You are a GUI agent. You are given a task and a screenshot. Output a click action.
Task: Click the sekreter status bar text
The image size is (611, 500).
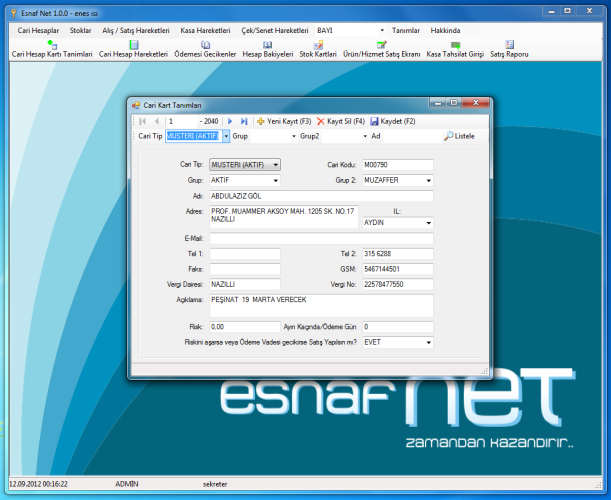click(215, 484)
